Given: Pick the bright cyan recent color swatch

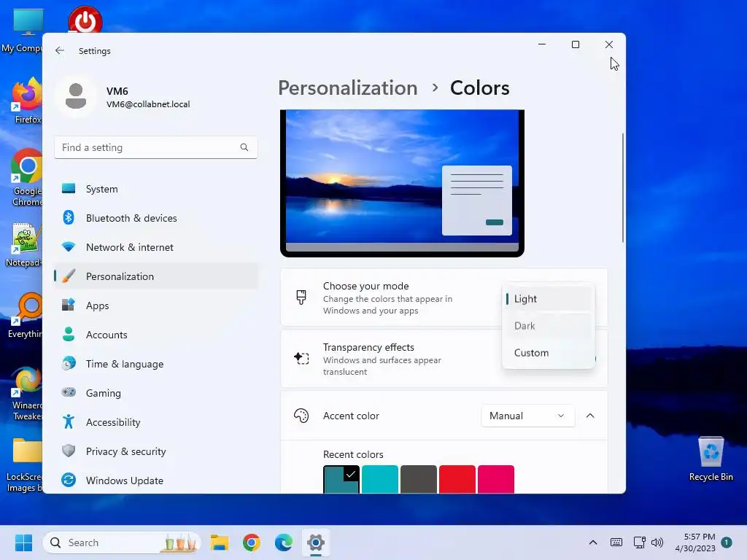Looking at the screenshot, I should [379, 479].
